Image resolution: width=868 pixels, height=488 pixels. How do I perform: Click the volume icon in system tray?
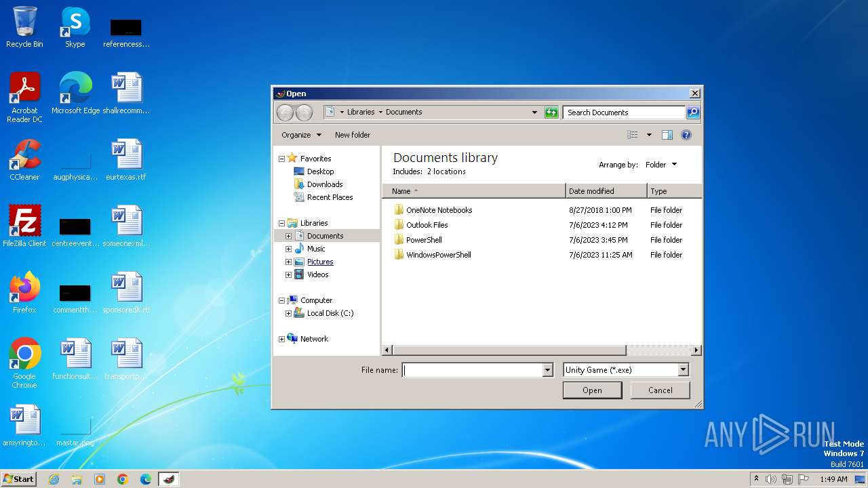click(x=771, y=479)
